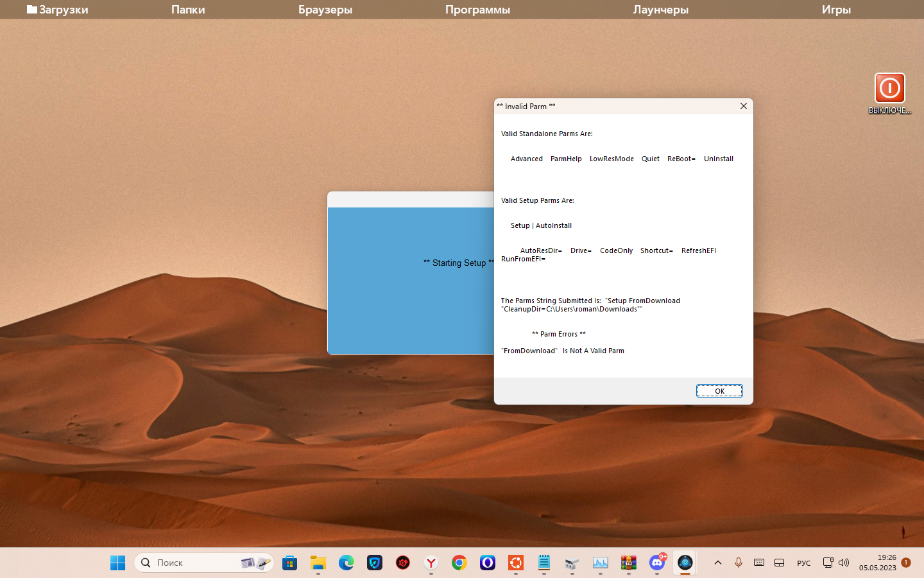Click the "LowResMode" parm text
Viewport: 924px width, 578px height.
click(x=612, y=159)
